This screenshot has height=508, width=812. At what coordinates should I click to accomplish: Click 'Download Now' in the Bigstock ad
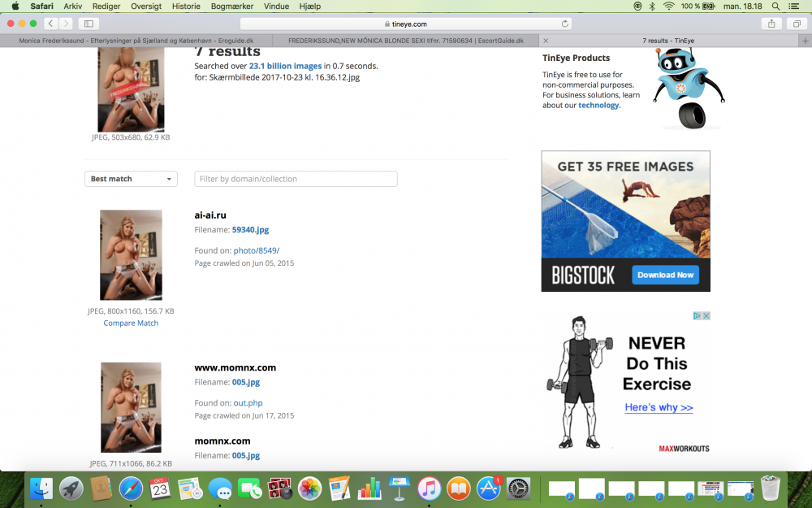(666, 275)
